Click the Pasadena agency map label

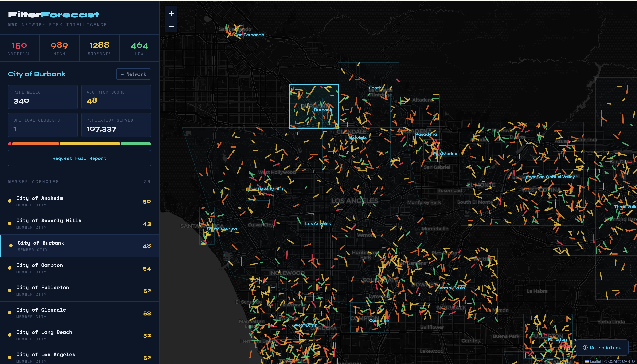[x=426, y=134]
